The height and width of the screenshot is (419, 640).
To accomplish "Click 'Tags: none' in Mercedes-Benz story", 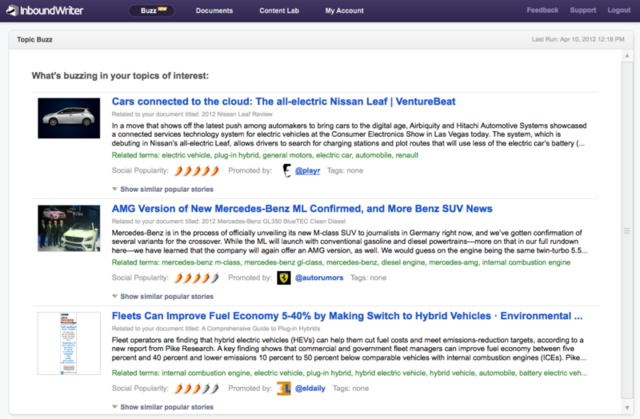I will (x=368, y=278).
